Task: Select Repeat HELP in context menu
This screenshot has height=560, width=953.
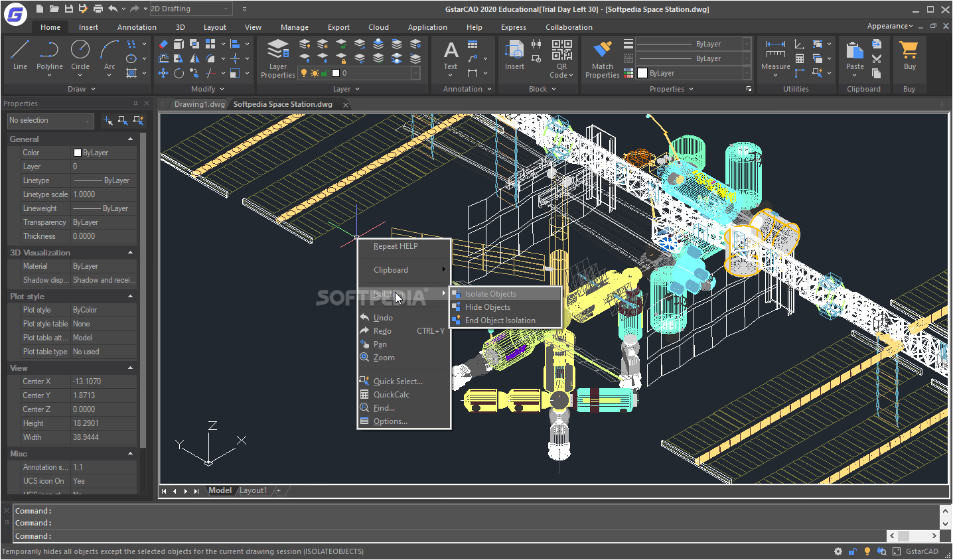Action: [403, 246]
